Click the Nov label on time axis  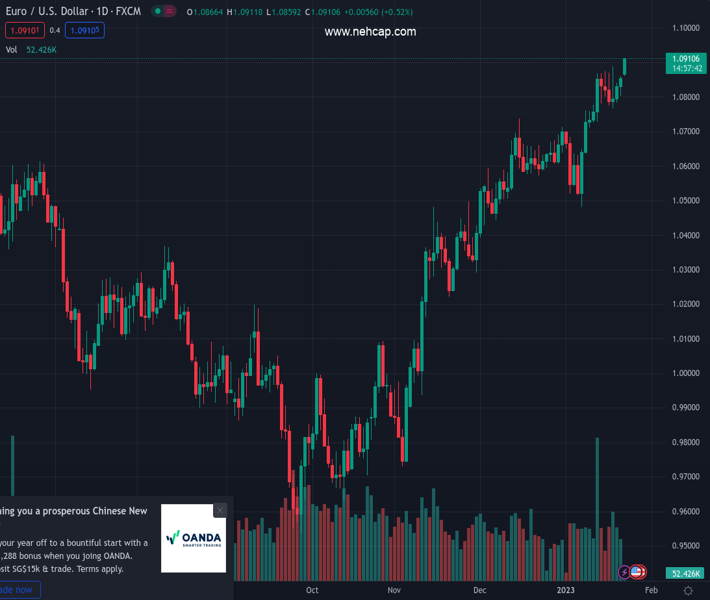(394, 590)
